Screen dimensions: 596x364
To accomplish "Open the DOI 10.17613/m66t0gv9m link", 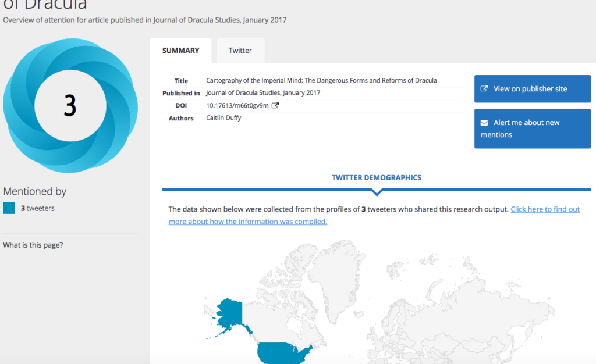I will tap(237, 105).
